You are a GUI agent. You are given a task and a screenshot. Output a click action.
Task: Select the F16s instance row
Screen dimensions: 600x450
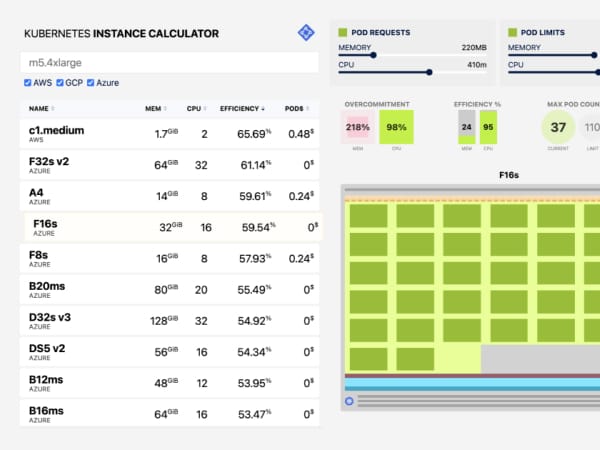(x=173, y=227)
